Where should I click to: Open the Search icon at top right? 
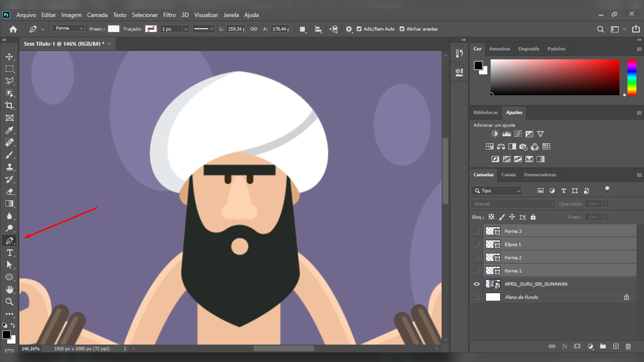(x=600, y=29)
